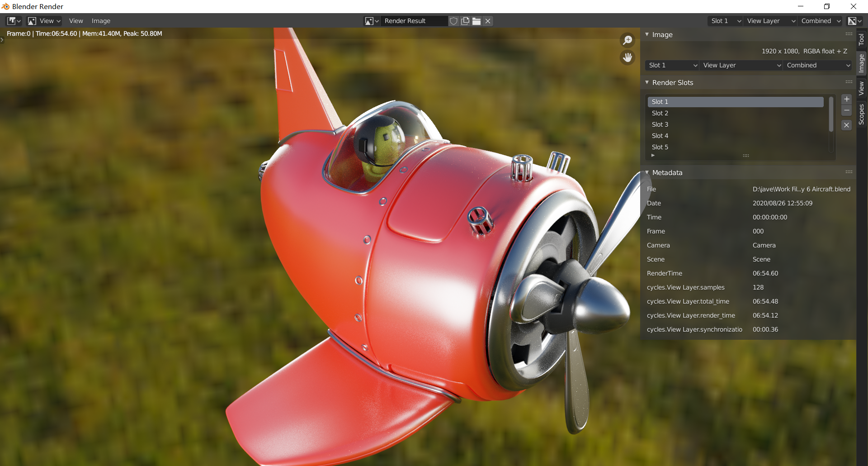Open the Image menu
The image size is (868, 466).
point(101,21)
